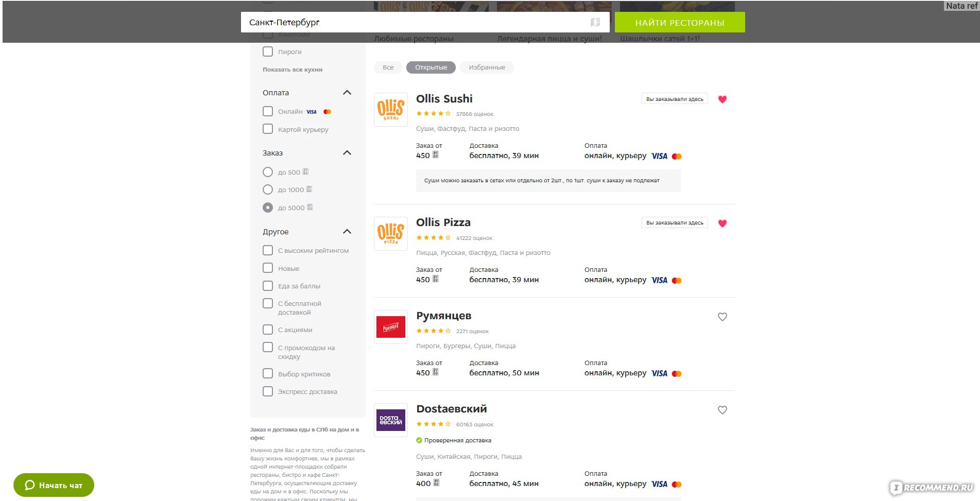Viewport: 980px width, 501px height.
Task: Switch to the Все tab
Action: (388, 67)
